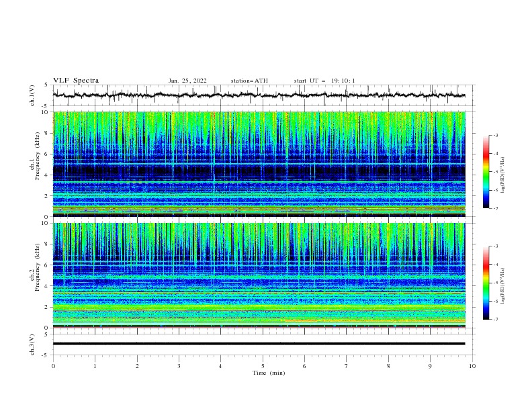Click time axis tick label "3"

pos(179,366)
